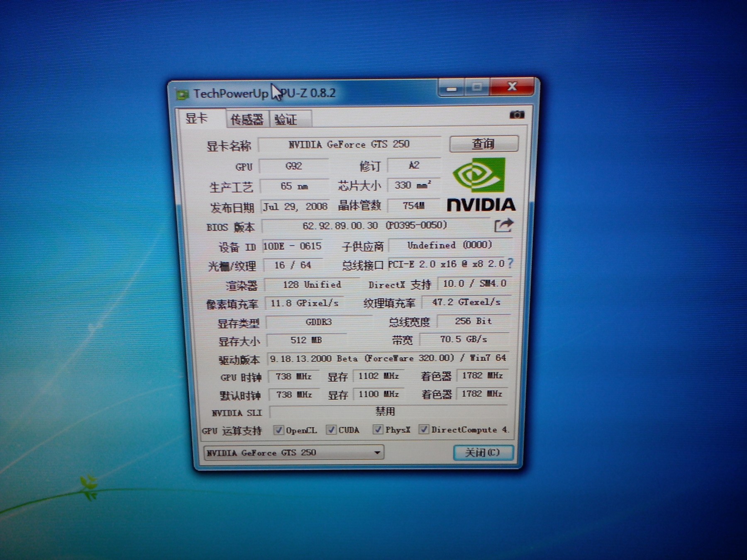This screenshot has height=560, width=747.
Task: Click the BIOS version 62.92.89.00.30 field
Action: pyautogui.click(x=376, y=226)
